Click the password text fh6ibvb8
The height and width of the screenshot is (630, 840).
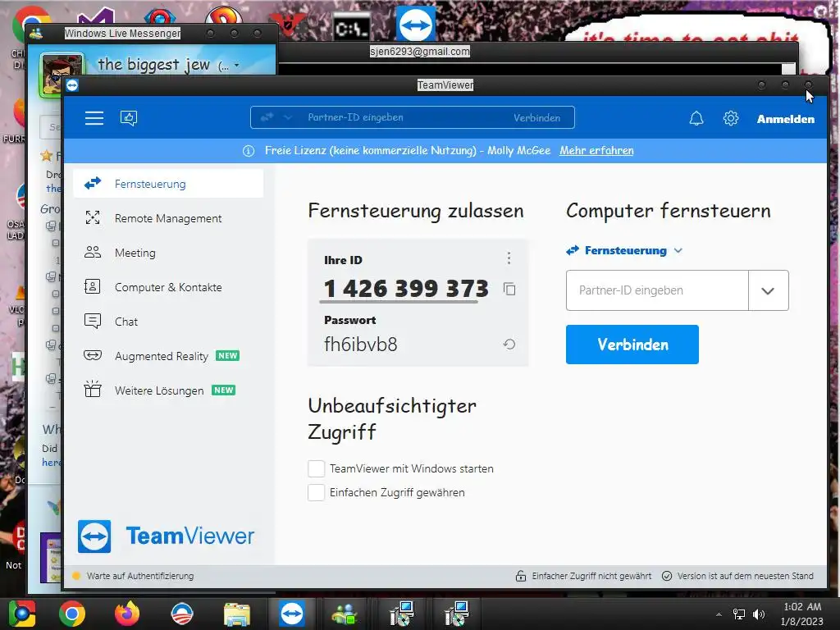(361, 344)
